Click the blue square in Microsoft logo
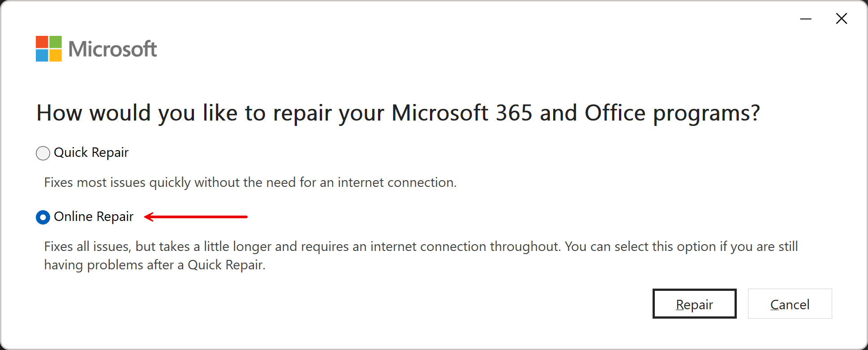 click(x=42, y=55)
